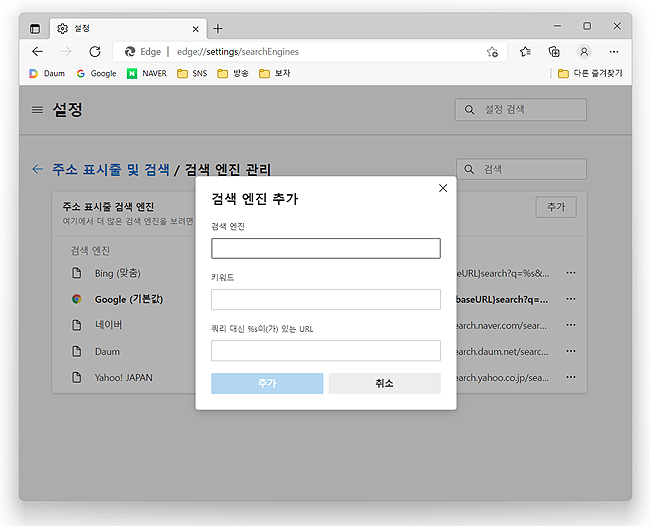Add this page to favorites star icon
This screenshot has width=650, height=526.
pyautogui.click(x=492, y=52)
